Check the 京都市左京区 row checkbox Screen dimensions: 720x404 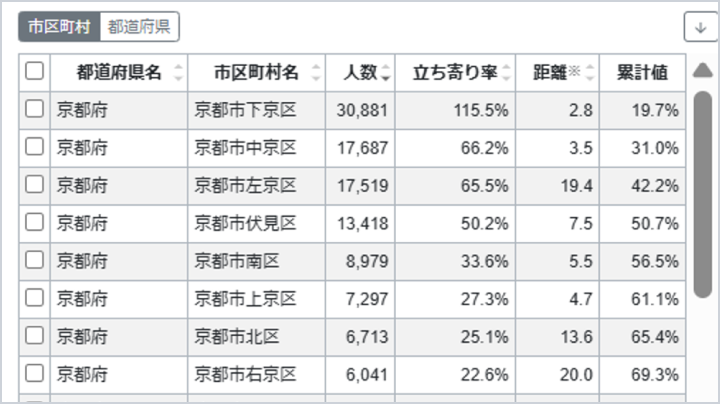(35, 184)
